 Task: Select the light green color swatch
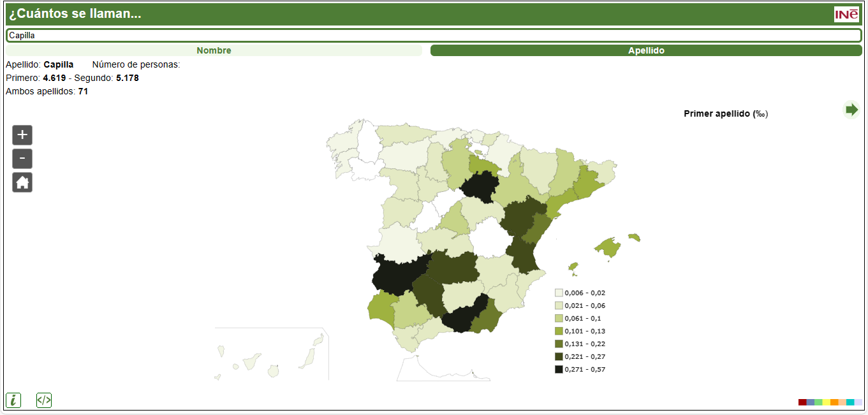(818, 402)
